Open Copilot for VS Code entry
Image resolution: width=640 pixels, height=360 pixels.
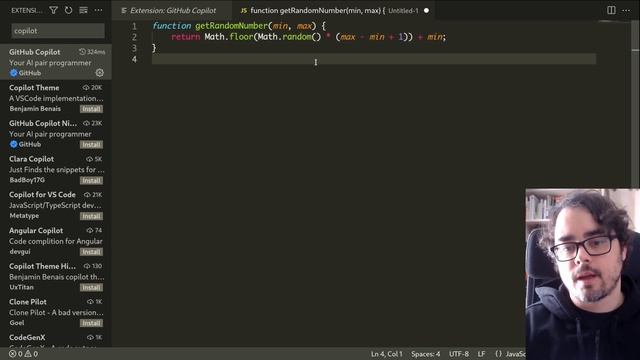tap(56, 205)
